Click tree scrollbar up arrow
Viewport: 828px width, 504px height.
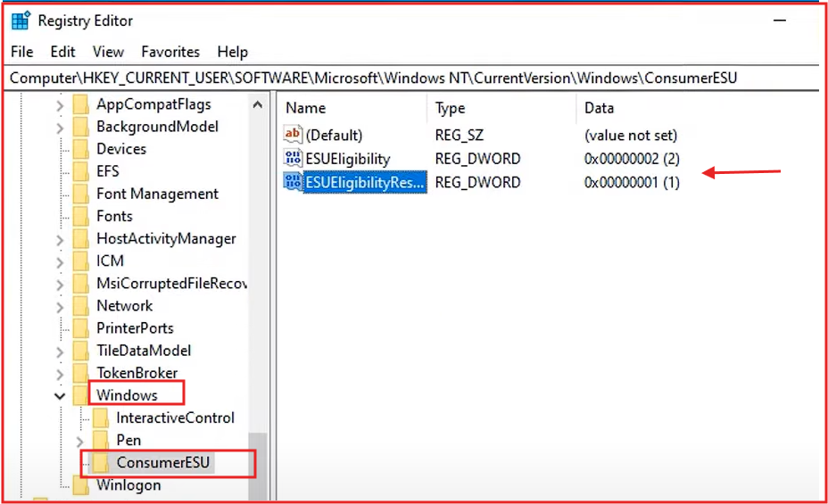click(258, 104)
